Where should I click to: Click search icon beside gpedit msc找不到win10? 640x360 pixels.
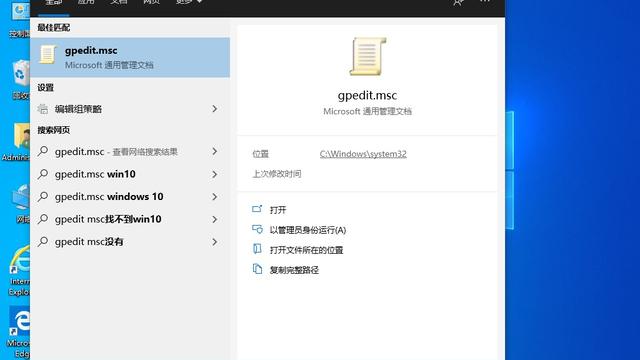(x=43, y=219)
